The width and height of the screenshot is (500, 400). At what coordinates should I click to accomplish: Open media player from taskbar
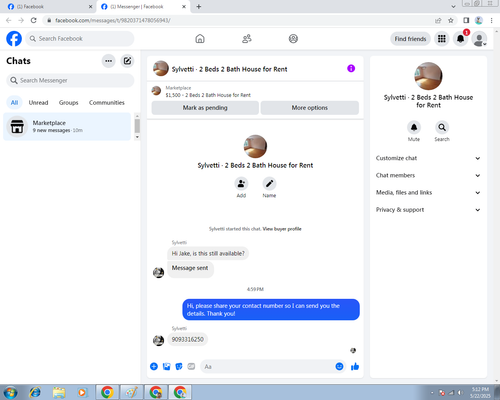[x=82, y=392]
